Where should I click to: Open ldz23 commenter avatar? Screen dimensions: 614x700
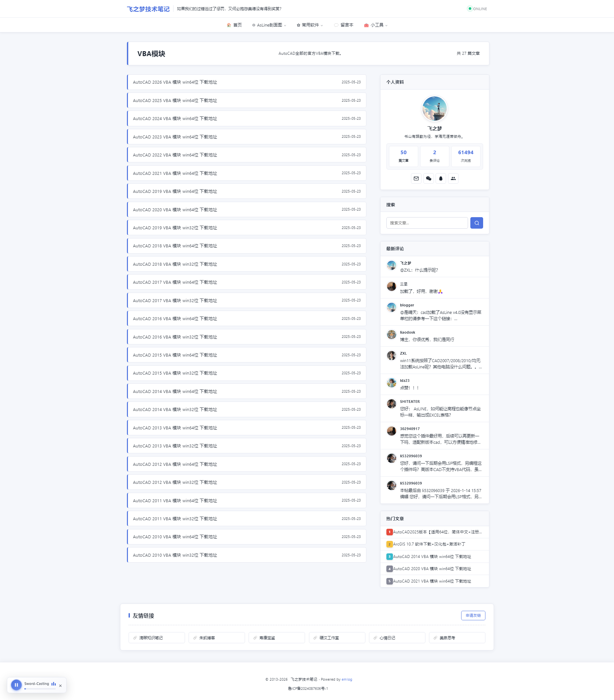point(391,383)
